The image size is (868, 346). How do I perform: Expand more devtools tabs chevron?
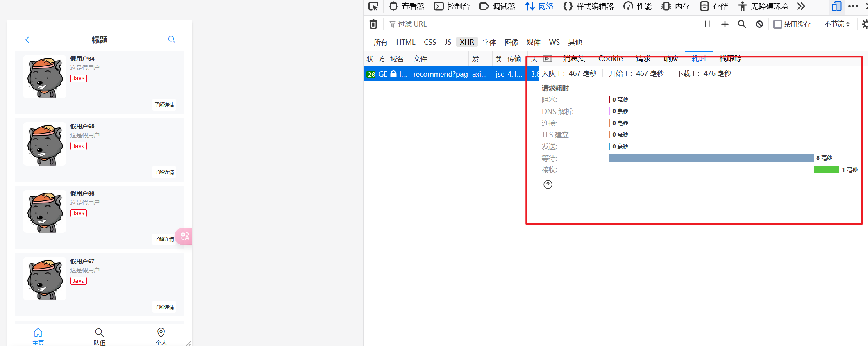(x=801, y=6)
